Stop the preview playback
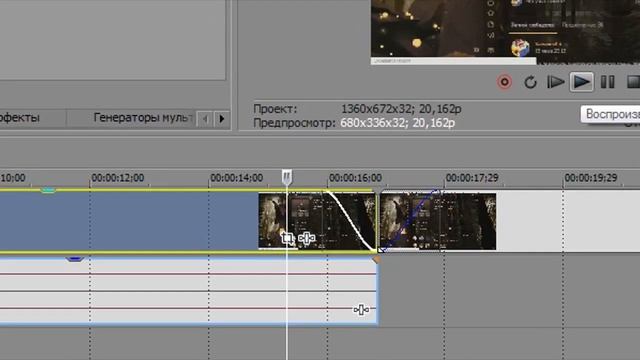The width and height of the screenshot is (640, 360). [633, 82]
